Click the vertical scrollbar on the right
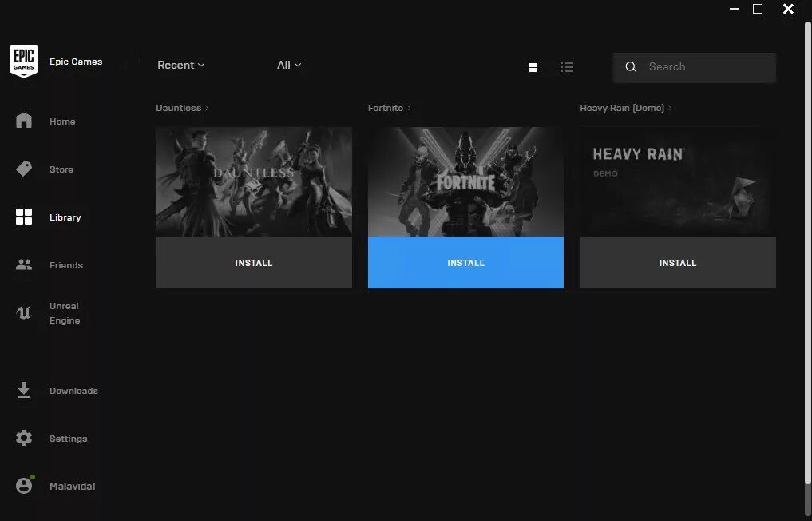 coord(807,254)
